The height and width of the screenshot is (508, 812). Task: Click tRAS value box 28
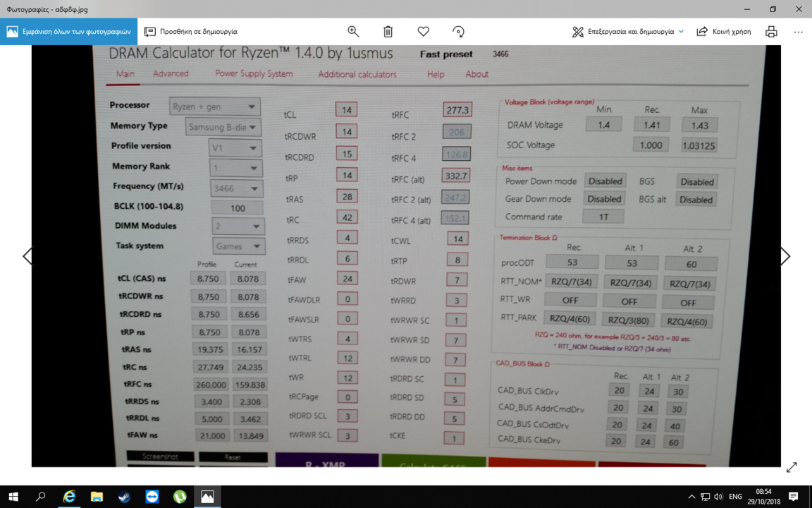pos(347,196)
